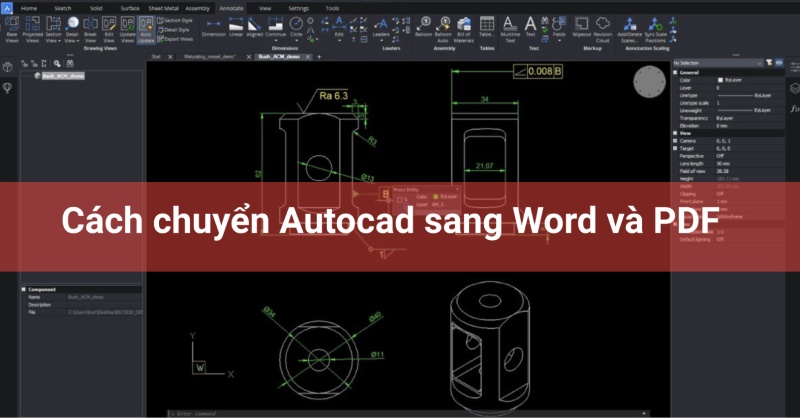
Task: Add a new document tab
Action: (319, 57)
